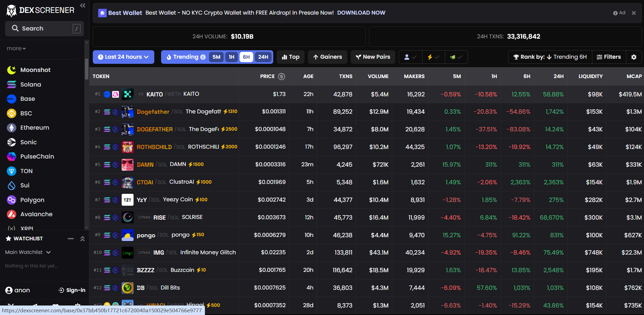This screenshot has height=315, width=644.
Task: Click the DOWNLOAD NOW ad link
Action: [361, 13]
